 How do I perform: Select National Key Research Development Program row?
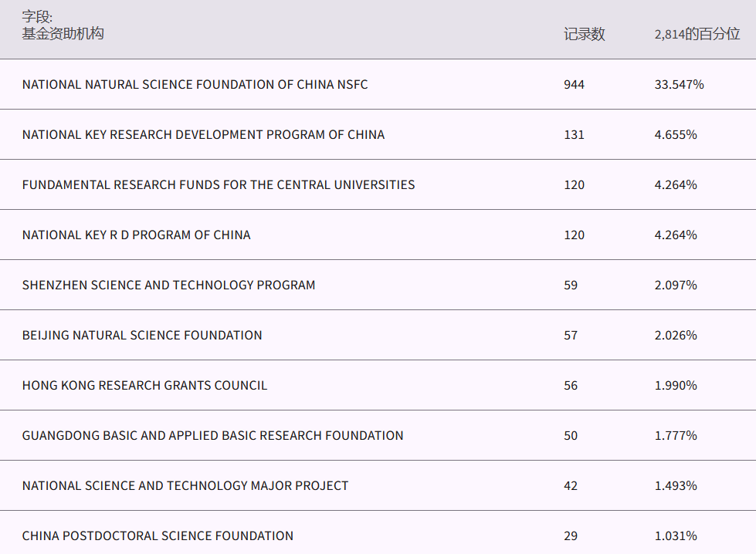pos(203,135)
